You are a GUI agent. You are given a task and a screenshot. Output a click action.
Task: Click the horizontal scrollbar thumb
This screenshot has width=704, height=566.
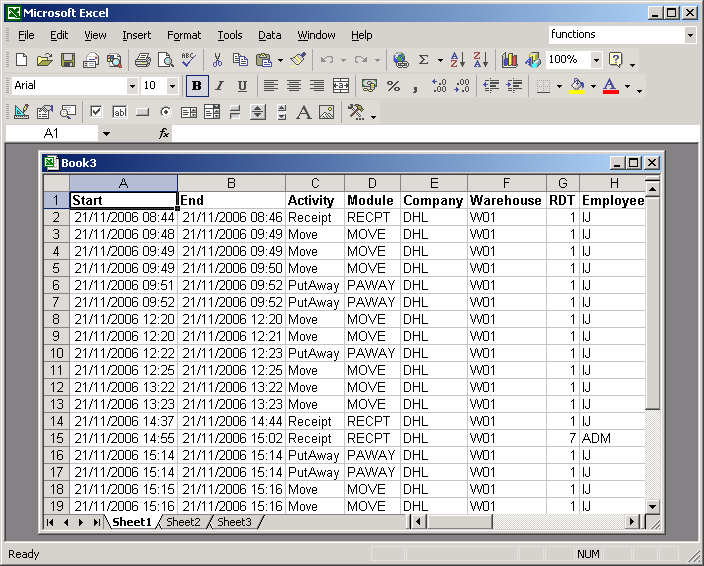[460, 522]
